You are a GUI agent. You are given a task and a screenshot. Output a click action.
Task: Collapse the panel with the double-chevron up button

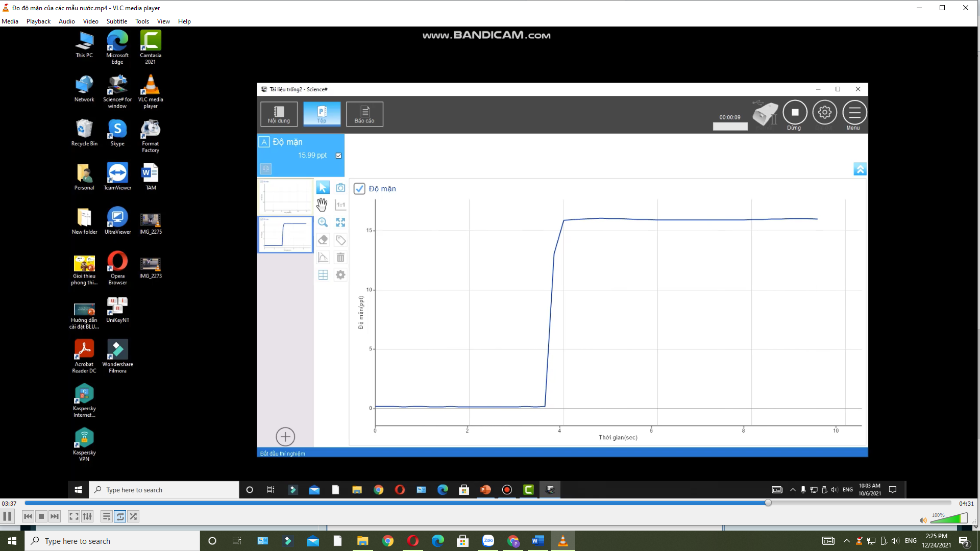click(860, 169)
